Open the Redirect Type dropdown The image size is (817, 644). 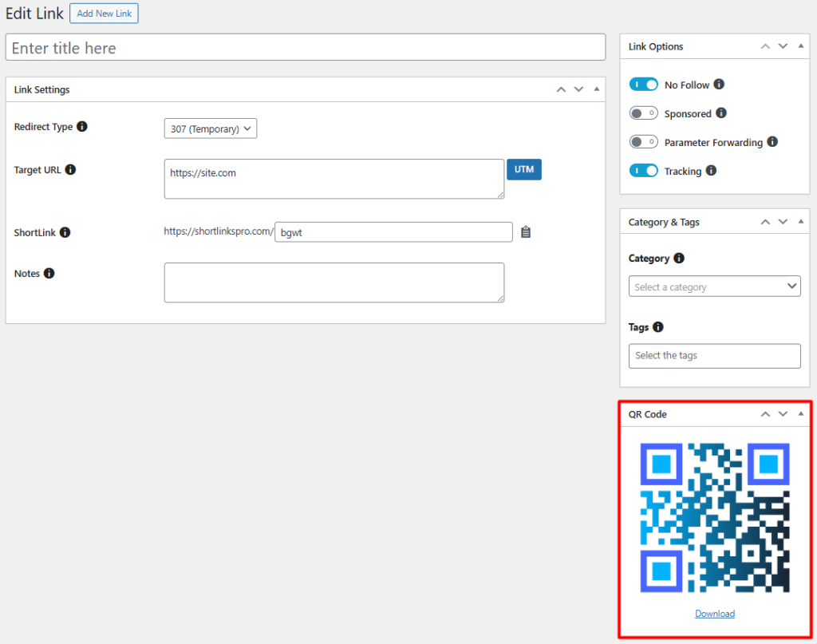point(211,128)
